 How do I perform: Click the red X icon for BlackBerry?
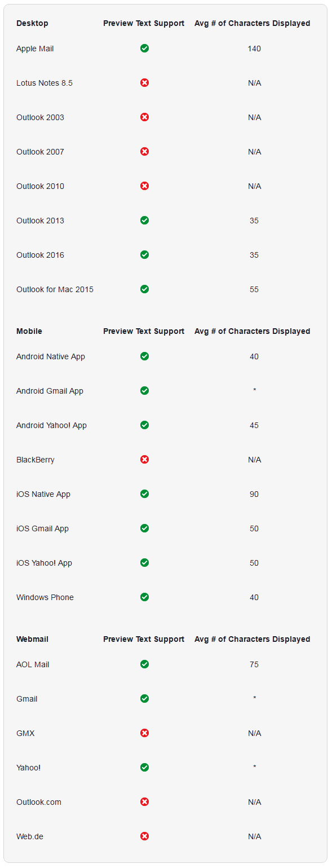[x=144, y=460]
